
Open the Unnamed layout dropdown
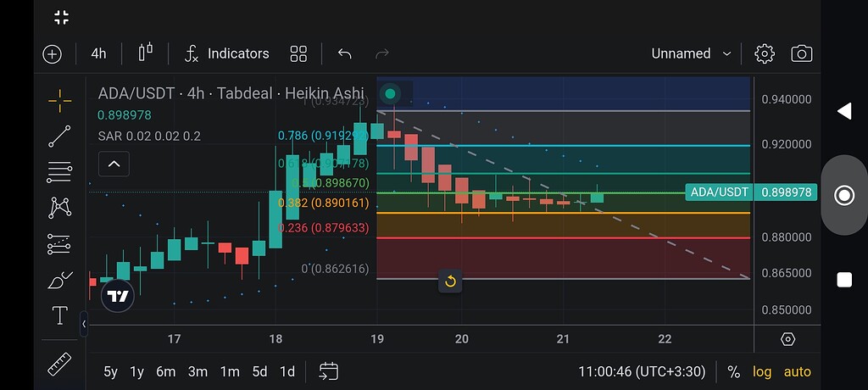(691, 53)
